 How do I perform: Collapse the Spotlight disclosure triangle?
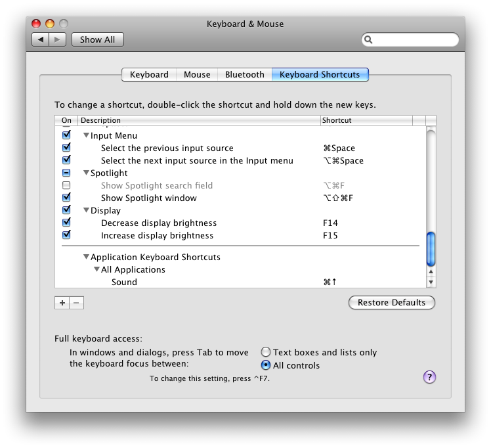[86, 173]
